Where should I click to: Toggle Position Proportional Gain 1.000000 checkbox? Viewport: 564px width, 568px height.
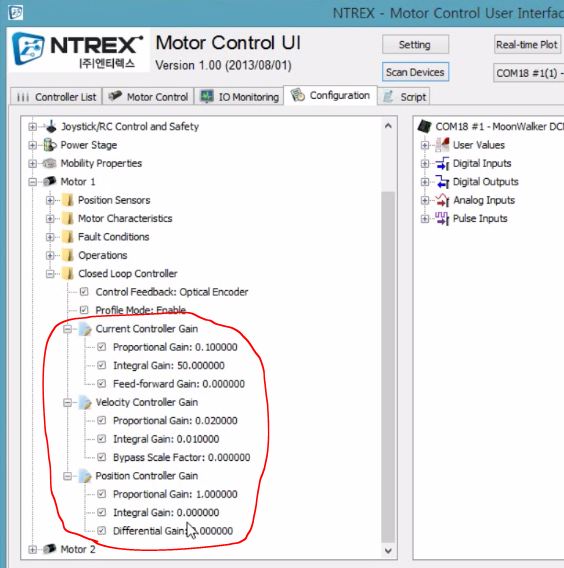pyautogui.click(x=102, y=494)
